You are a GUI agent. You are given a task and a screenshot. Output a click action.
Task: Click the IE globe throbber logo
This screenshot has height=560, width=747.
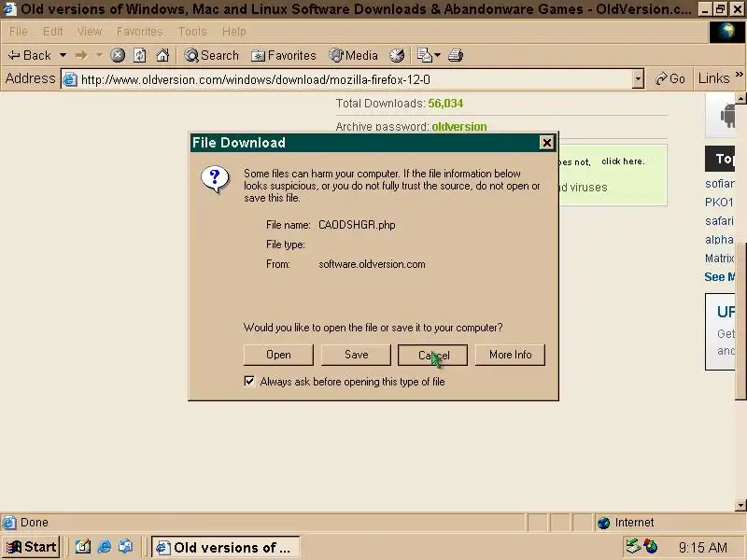726,32
